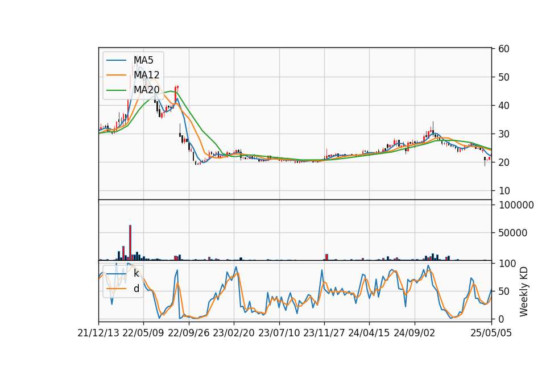Click the 40 price axis label
The image size is (546, 392).
point(504,106)
